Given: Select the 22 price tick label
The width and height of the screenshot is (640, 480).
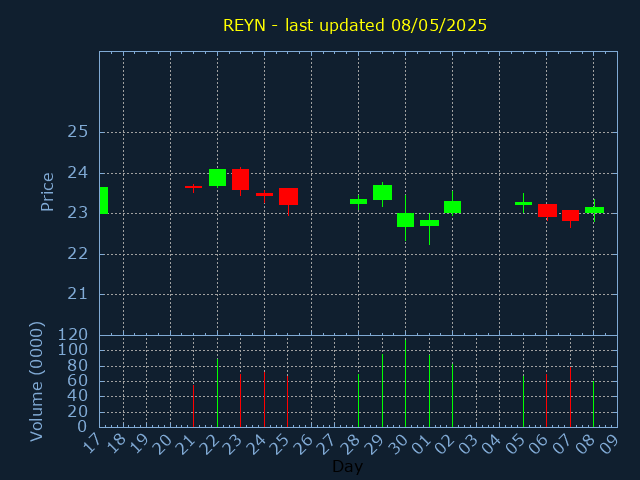Looking at the screenshot, I should coord(78,254).
